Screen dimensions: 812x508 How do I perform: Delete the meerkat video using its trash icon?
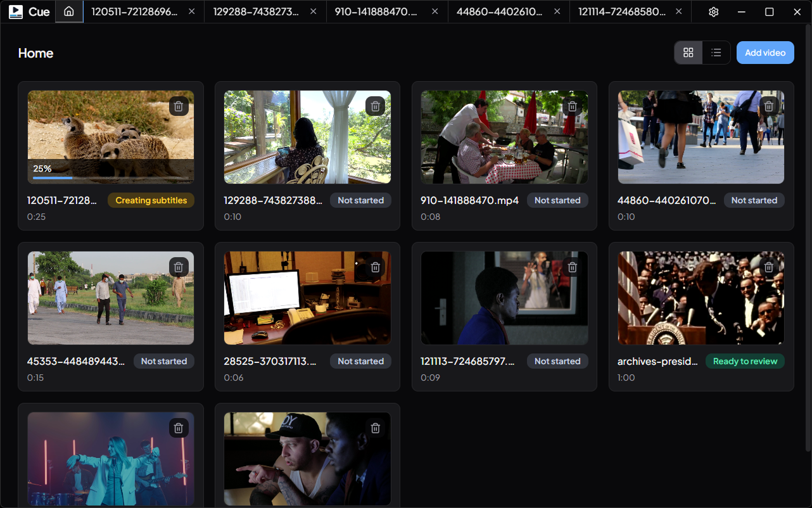point(178,106)
